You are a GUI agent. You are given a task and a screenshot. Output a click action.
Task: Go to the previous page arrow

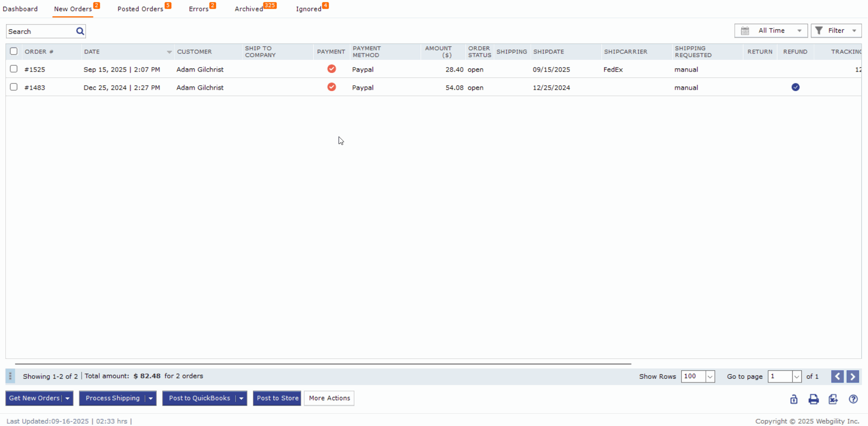pos(837,377)
